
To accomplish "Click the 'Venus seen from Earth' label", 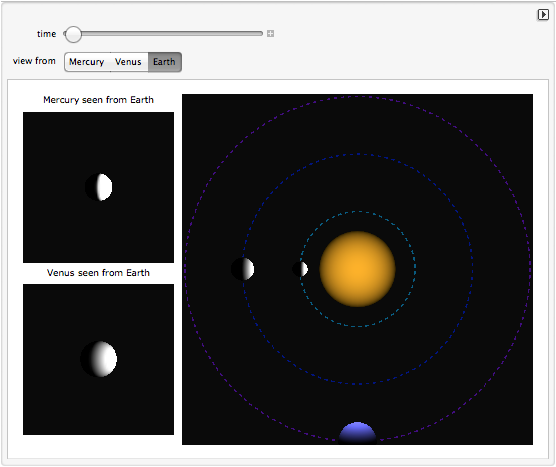I will pyautogui.click(x=98, y=273).
